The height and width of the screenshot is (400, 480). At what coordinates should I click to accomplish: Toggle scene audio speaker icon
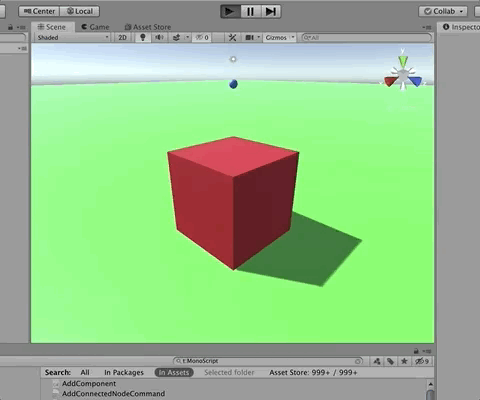point(159,37)
